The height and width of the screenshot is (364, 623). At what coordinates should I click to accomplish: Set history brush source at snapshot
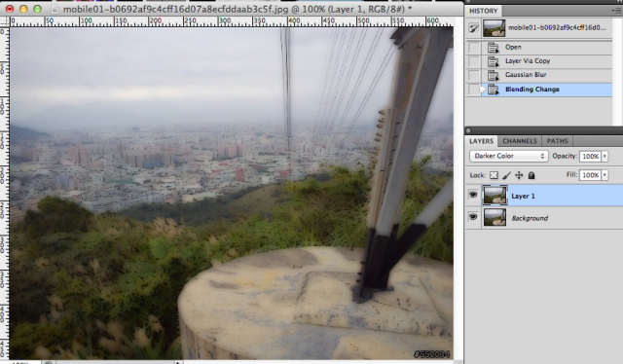(474, 28)
